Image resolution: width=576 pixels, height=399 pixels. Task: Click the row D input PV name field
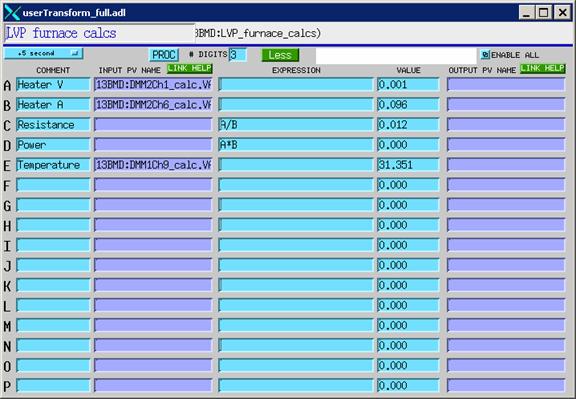coord(153,145)
